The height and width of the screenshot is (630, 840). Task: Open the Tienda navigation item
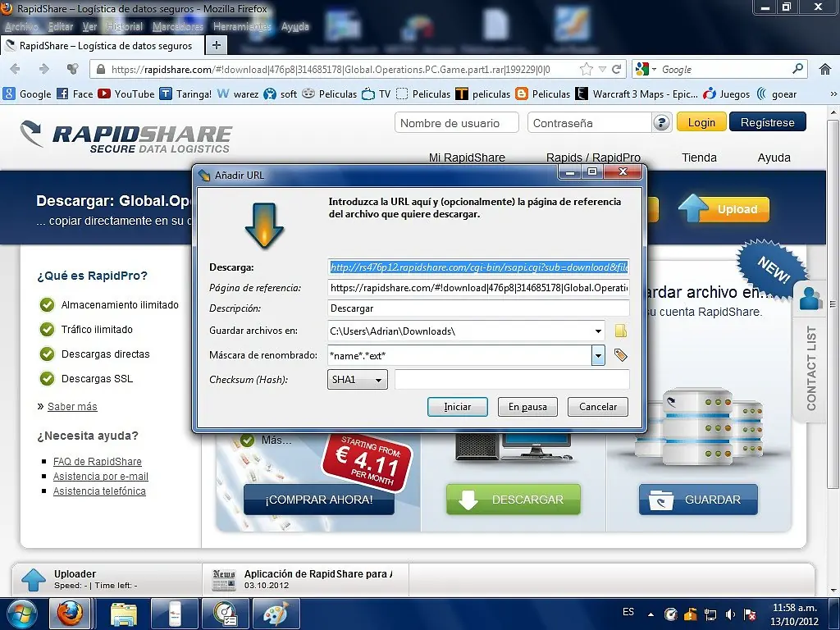pyautogui.click(x=699, y=157)
